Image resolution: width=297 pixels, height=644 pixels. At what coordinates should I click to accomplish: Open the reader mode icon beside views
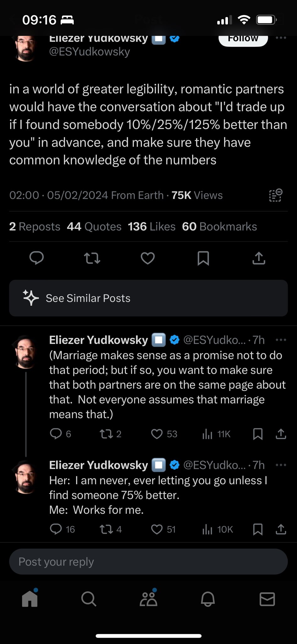point(276,195)
